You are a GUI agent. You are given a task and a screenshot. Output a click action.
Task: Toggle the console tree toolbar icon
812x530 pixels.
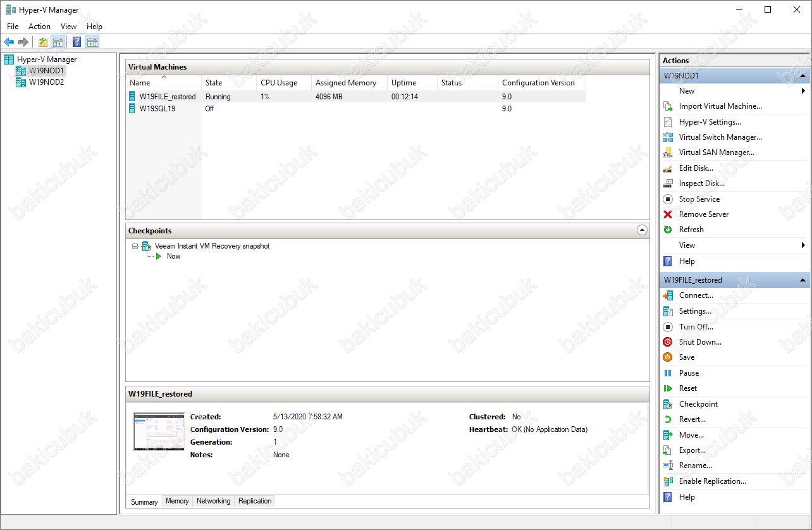pos(58,42)
